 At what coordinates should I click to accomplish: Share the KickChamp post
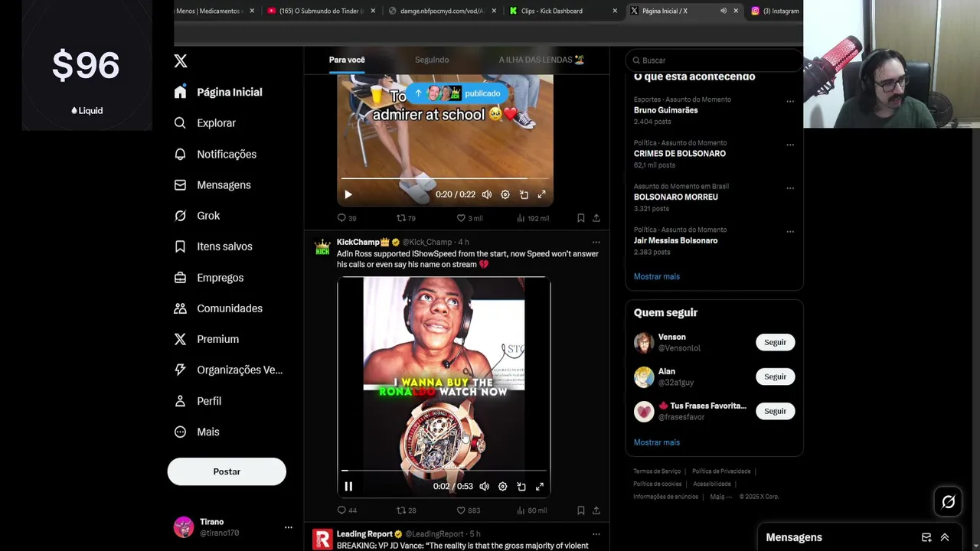[x=596, y=510]
